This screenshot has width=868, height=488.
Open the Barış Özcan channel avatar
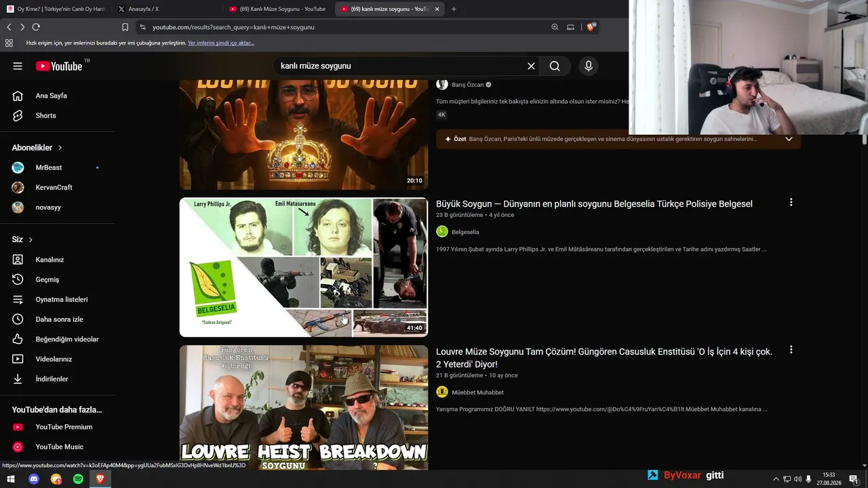(442, 85)
